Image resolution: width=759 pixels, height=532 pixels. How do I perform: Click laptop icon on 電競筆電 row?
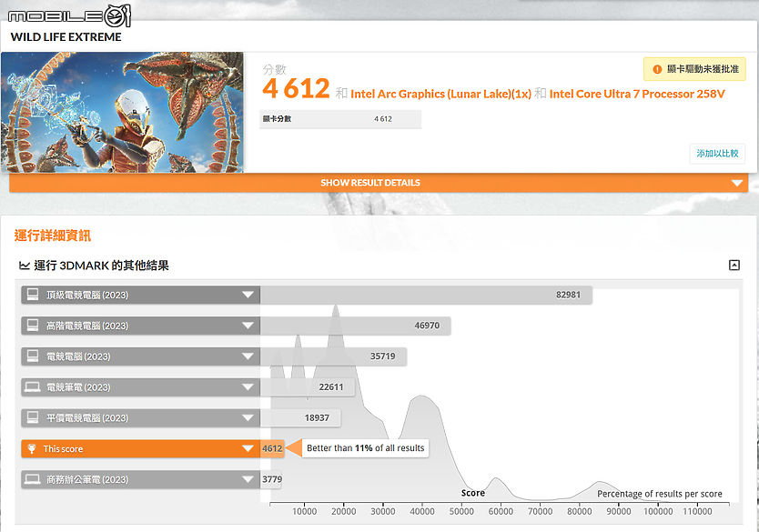coord(33,386)
